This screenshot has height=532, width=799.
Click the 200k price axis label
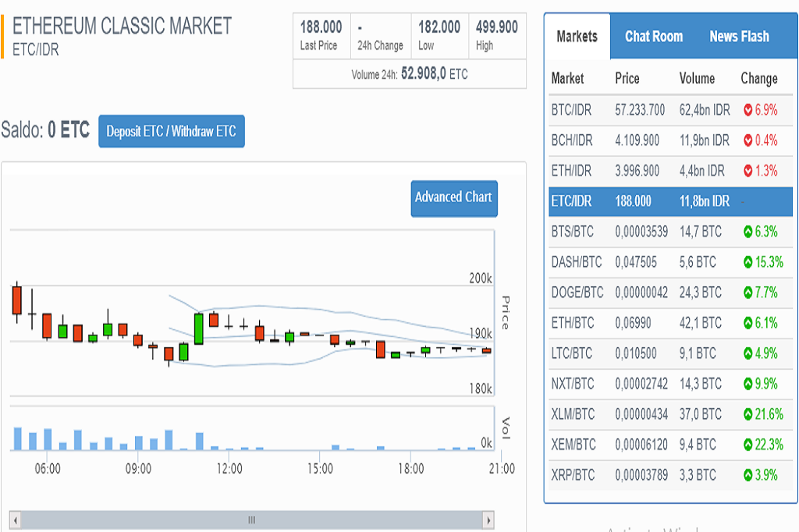481,278
